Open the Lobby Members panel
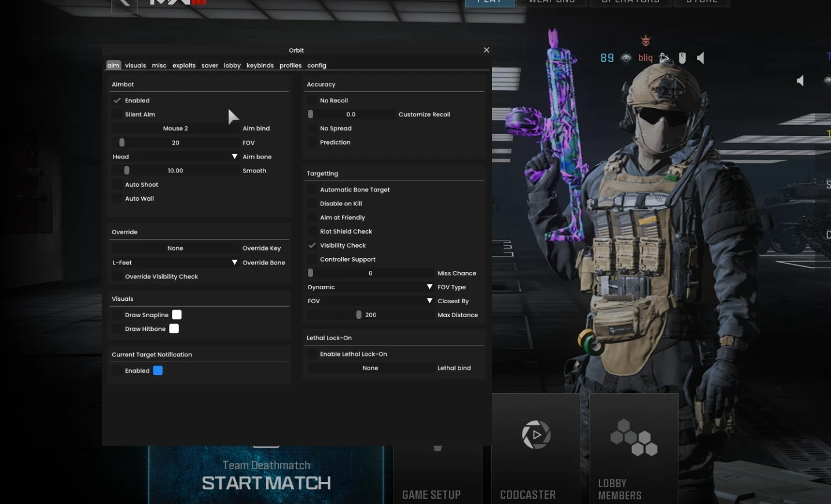This screenshot has height=504, width=831. coord(634,449)
